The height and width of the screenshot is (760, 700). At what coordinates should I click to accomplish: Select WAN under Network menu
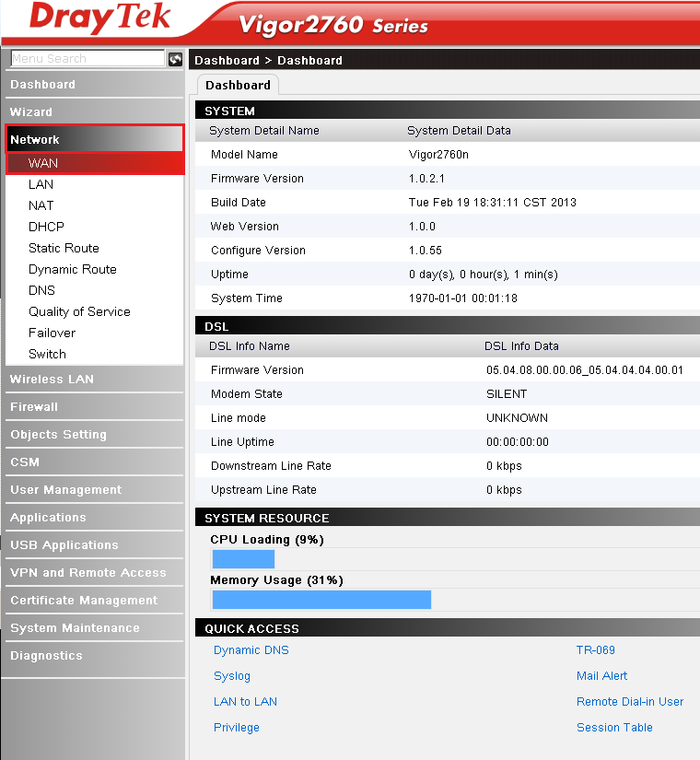[x=43, y=163]
